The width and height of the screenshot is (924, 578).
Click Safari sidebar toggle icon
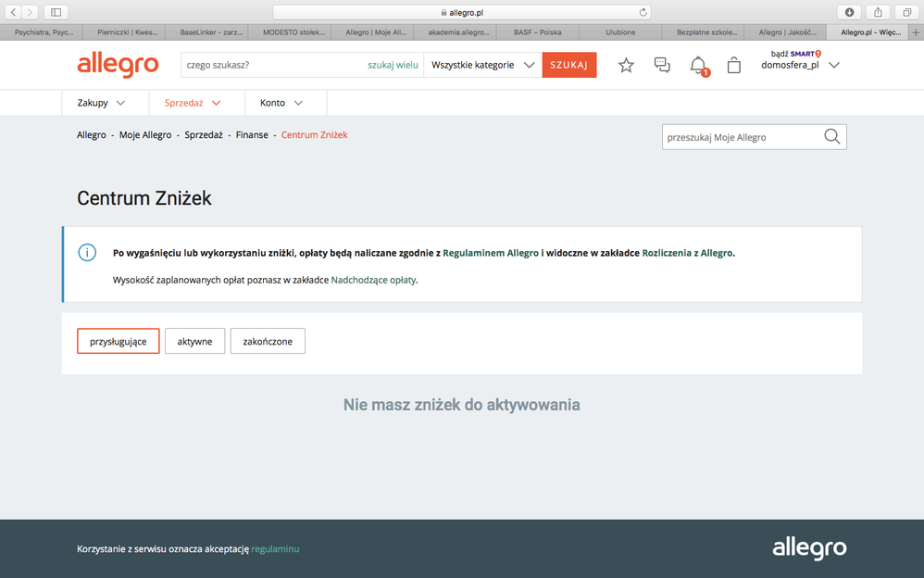click(x=56, y=12)
